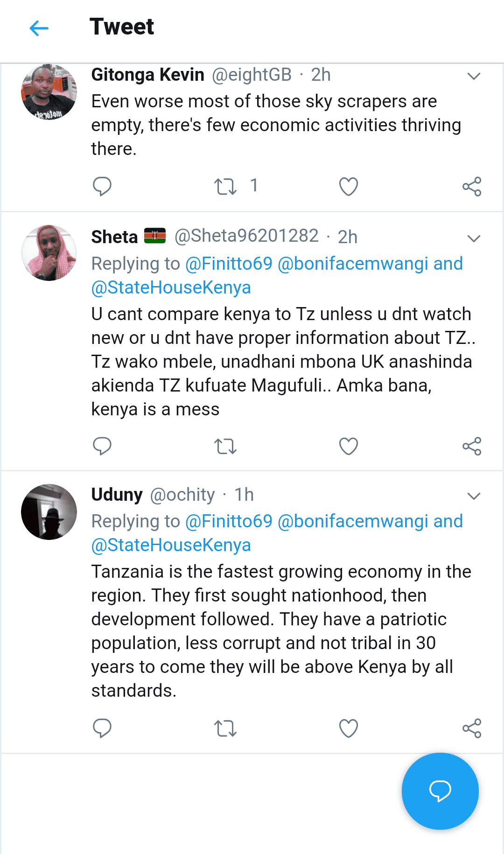This screenshot has width=504, height=854.
Task: Like Gitonga Kevin's tweet
Action: click(348, 187)
